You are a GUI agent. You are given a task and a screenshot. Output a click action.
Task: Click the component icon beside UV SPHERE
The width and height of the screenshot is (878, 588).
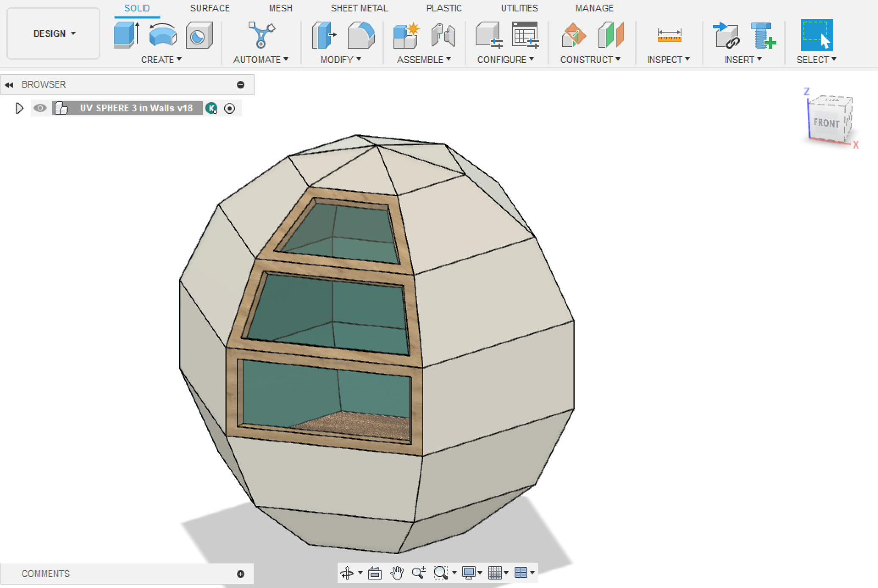pyautogui.click(x=61, y=108)
